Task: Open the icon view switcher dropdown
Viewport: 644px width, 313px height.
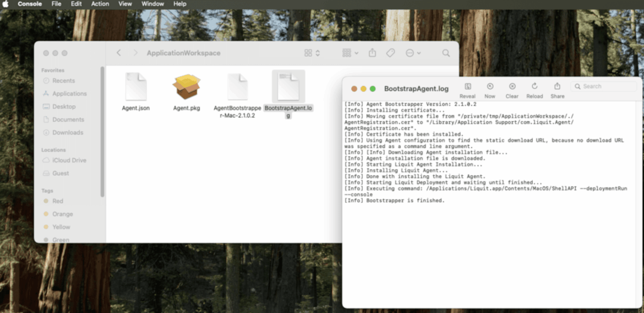Action: pos(313,53)
